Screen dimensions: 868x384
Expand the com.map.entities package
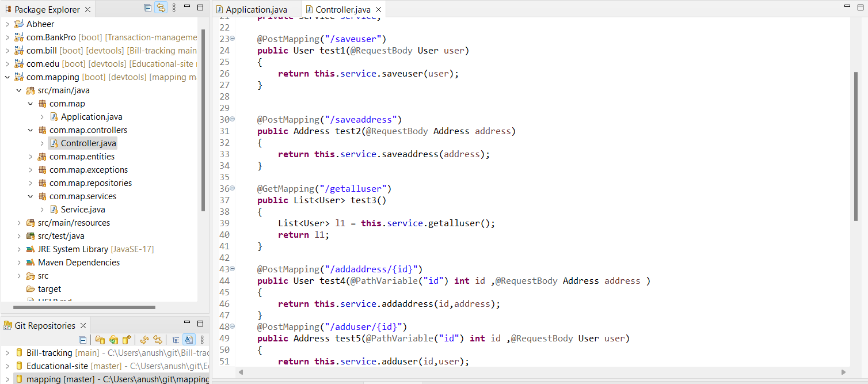tap(30, 156)
